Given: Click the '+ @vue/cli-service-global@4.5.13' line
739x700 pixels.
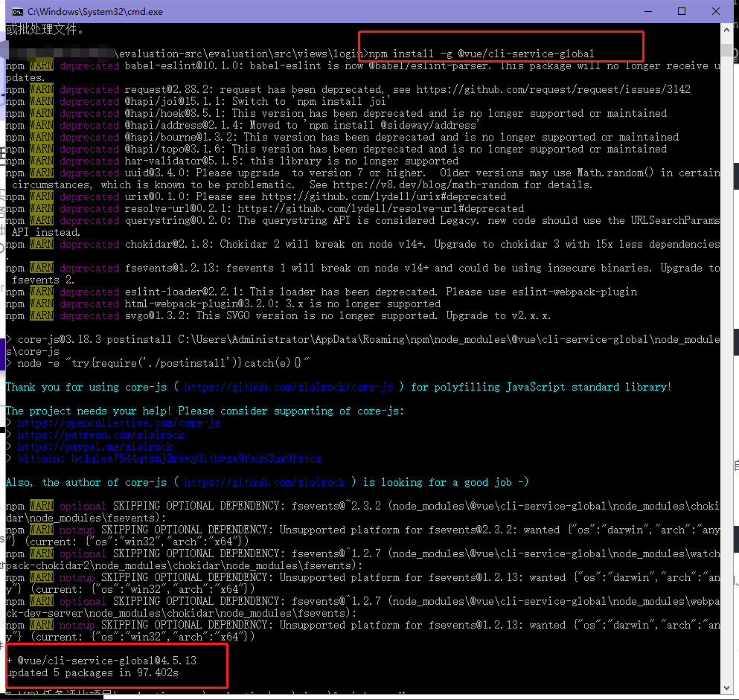Looking at the screenshot, I should tap(101, 661).
